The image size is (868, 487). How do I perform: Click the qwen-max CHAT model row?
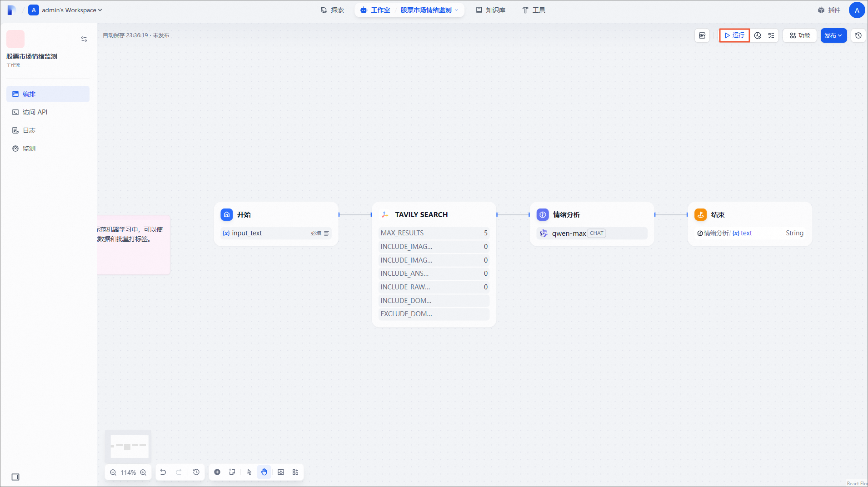592,234
